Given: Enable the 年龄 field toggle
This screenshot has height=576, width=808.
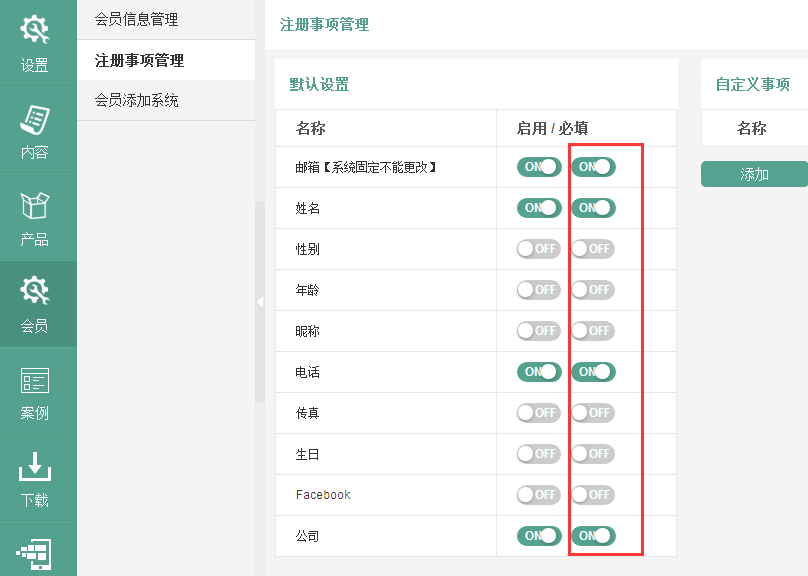Looking at the screenshot, I should click(x=539, y=290).
